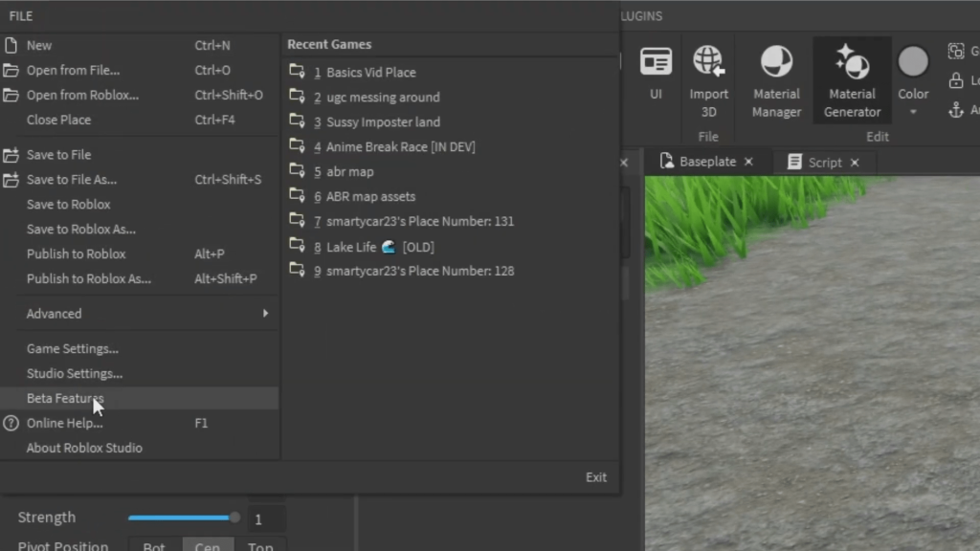The height and width of the screenshot is (551, 980).
Task: Close the panel left of Baseplate tab
Action: click(624, 163)
